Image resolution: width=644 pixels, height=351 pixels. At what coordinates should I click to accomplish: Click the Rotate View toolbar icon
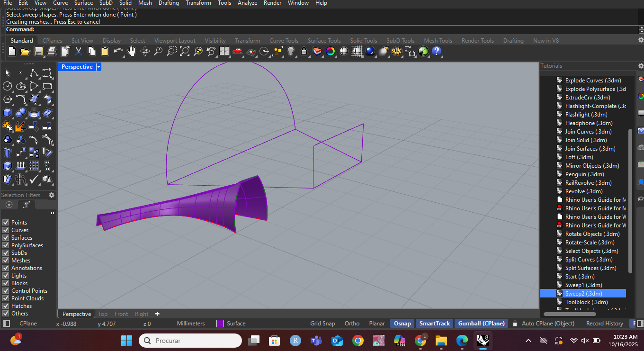(145, 52)
